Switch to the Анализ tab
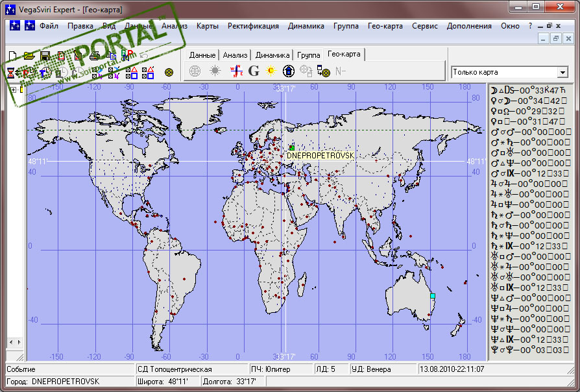This screenshot has width=580, height=392. click(235, 55)
